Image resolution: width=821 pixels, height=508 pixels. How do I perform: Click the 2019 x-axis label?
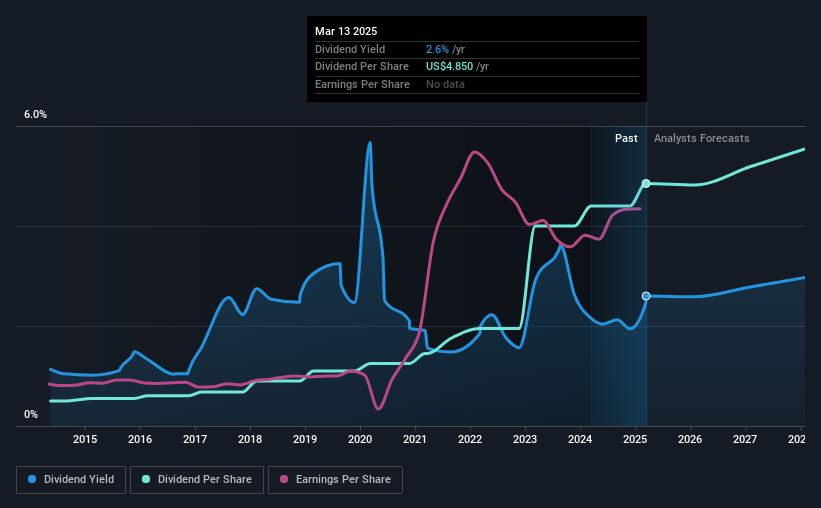tap(305, 439)
